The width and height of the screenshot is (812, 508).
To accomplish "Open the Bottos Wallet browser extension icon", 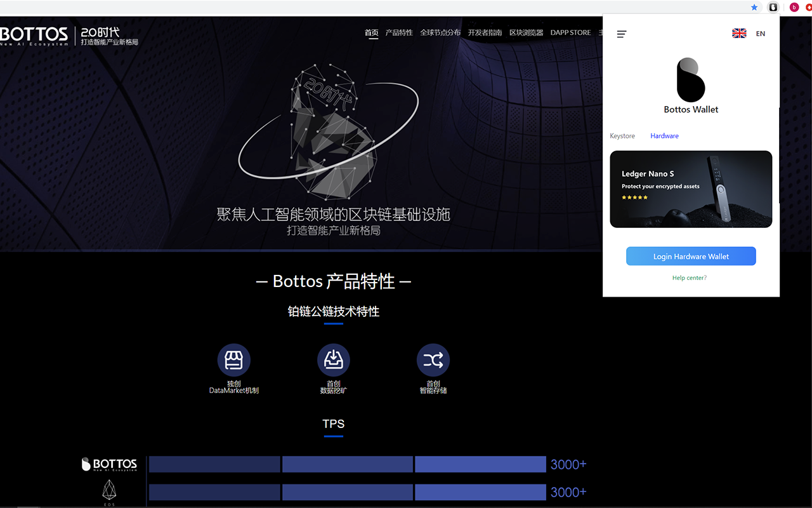I will [x=773, y=7].
